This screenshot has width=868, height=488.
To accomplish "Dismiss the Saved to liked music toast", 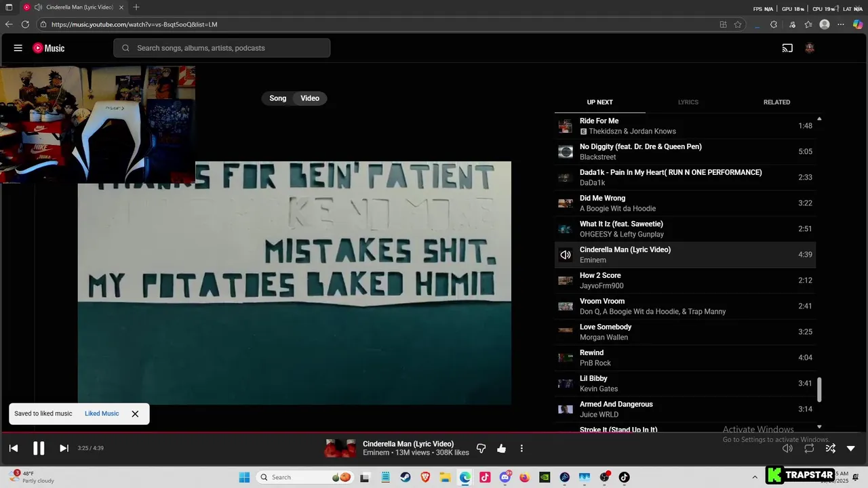I will pos(135,413).
